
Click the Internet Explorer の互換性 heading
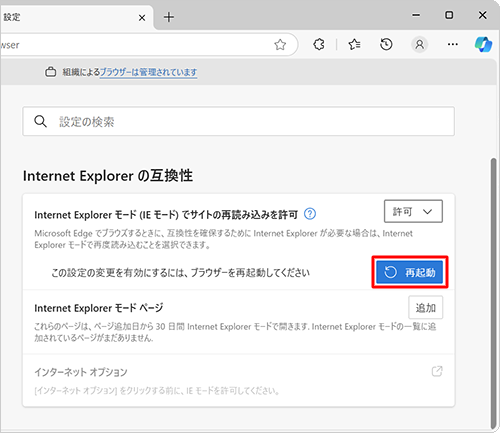tap(108, 176)
